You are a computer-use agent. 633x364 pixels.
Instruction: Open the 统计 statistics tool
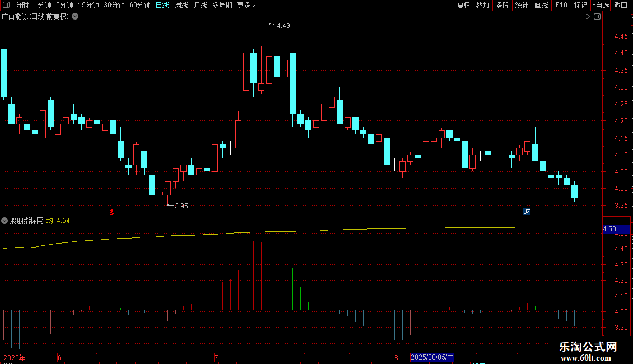click(x=522, y=5)
